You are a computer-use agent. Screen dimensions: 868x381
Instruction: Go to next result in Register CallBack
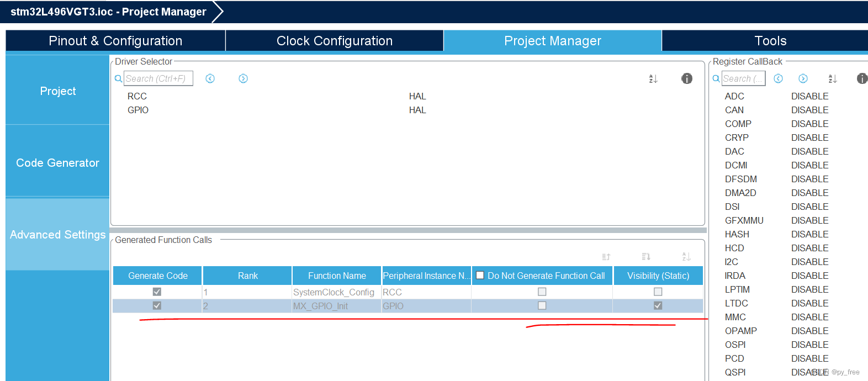click(803, 78)
